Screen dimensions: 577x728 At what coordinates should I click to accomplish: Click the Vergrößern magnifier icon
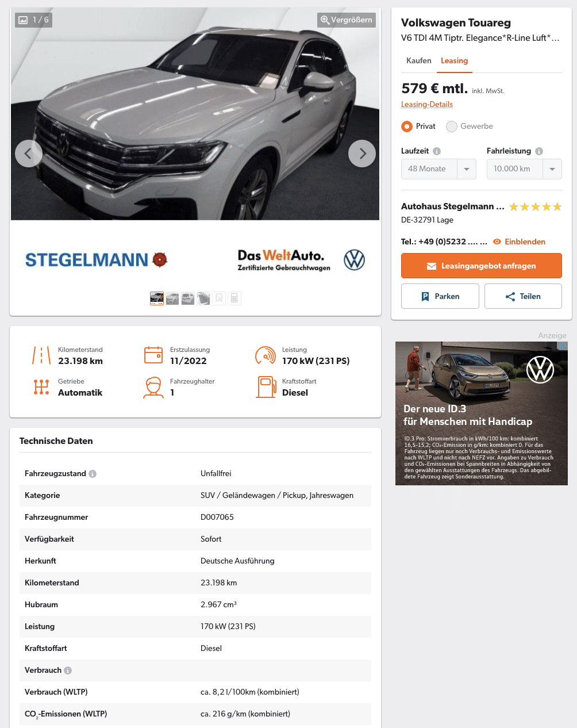[x=325, y=20]
